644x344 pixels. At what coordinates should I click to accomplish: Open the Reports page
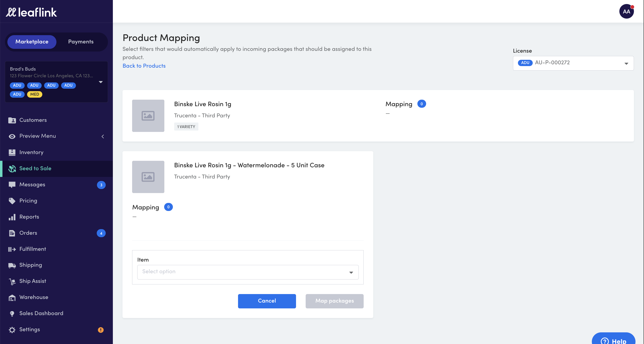[x=56, y=217]
